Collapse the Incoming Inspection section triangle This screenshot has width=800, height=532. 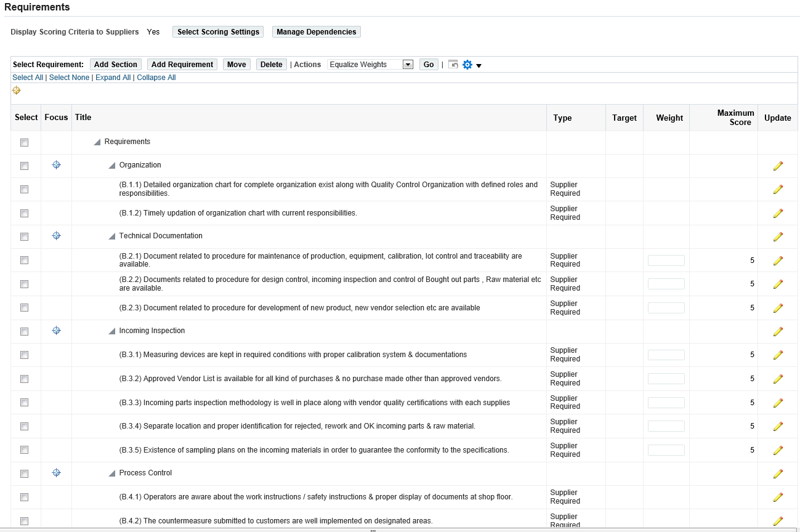(x=111, y=331)
